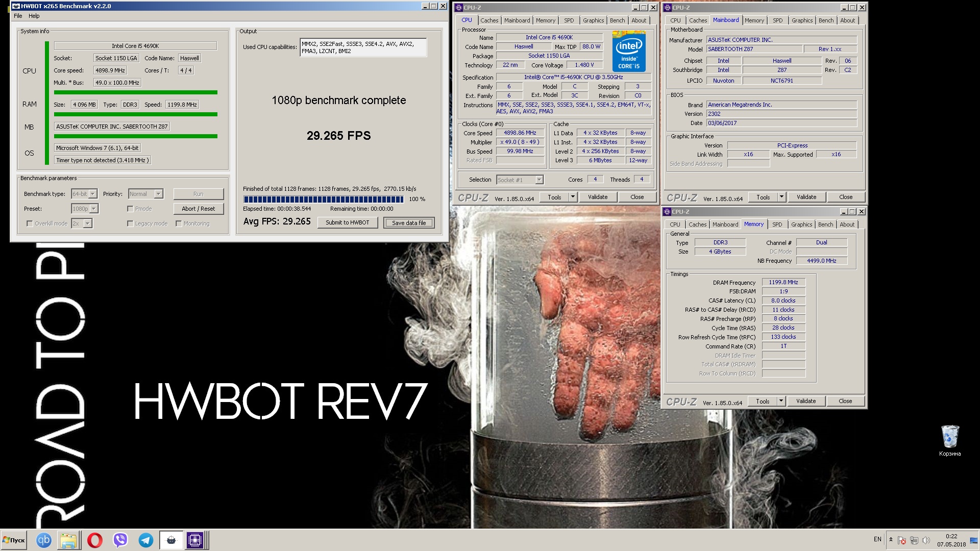Open About tab in the Memory window
The width and height of the screenshot is (980, 551).
tap(847, 224)
